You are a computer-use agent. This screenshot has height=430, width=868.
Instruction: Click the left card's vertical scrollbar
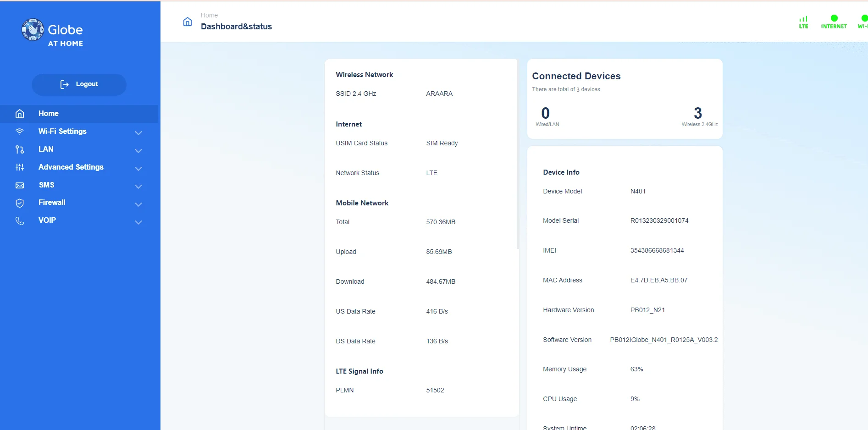[518, 154]
